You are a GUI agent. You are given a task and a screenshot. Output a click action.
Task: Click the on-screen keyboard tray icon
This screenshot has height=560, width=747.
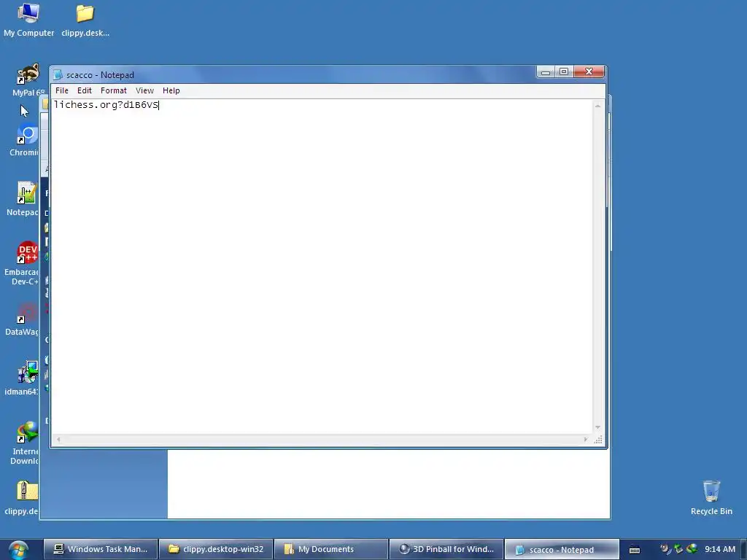click(635, 550)
